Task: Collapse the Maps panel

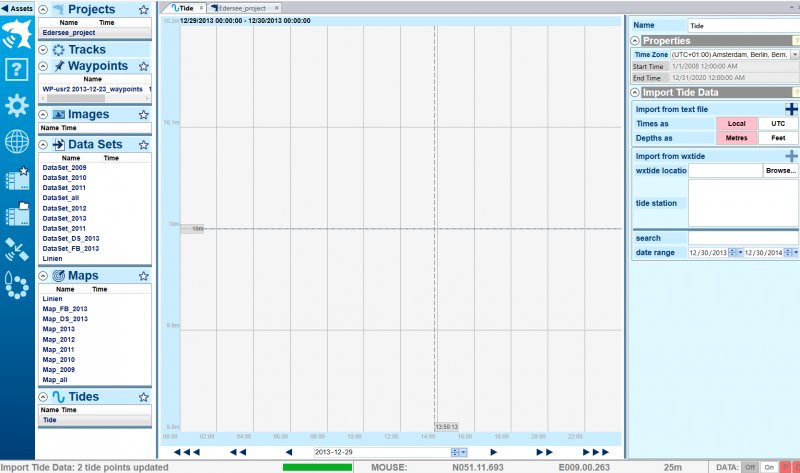Action: click(x=43, y=275)
